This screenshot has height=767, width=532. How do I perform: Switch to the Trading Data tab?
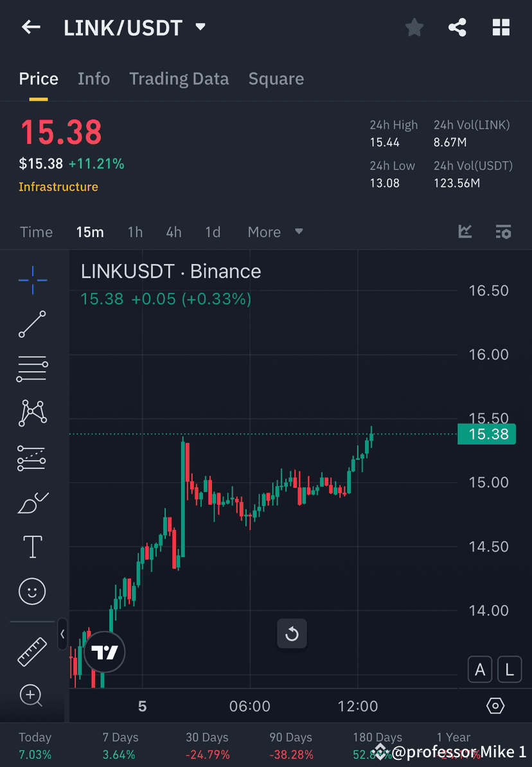point(179,78)
